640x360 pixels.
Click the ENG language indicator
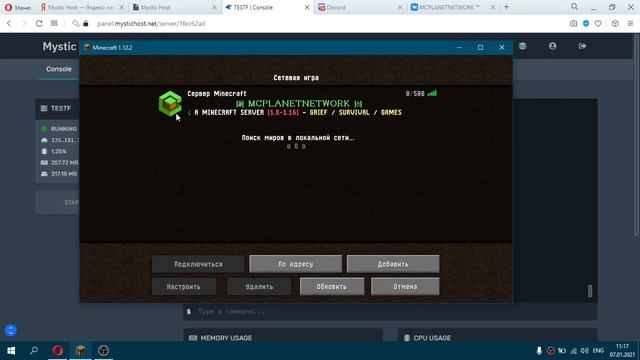(x=598, y=351)
